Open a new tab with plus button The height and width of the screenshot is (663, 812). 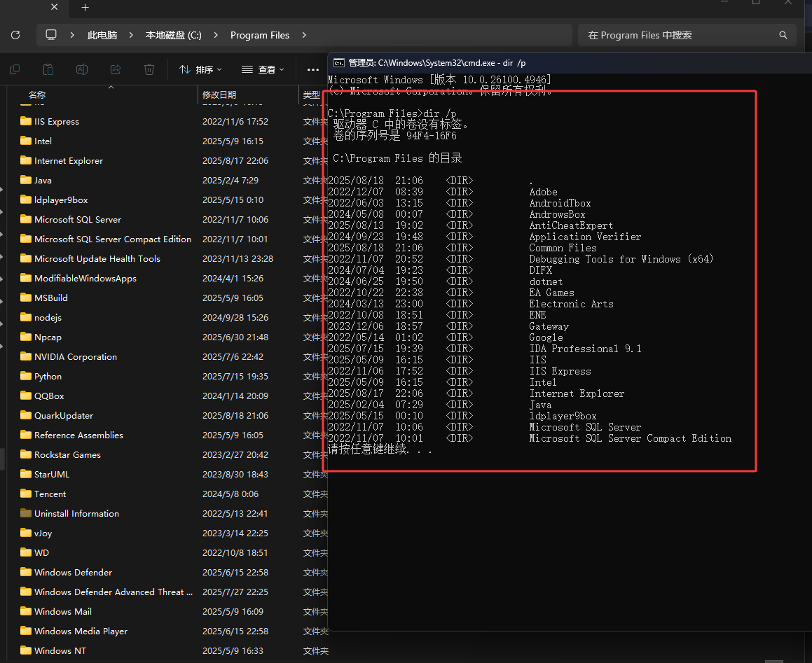tap(85, 7)
